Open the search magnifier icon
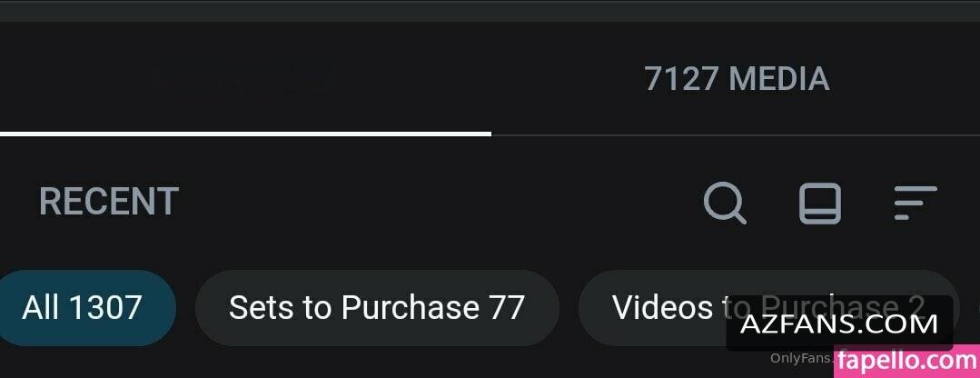 [725, 203]
